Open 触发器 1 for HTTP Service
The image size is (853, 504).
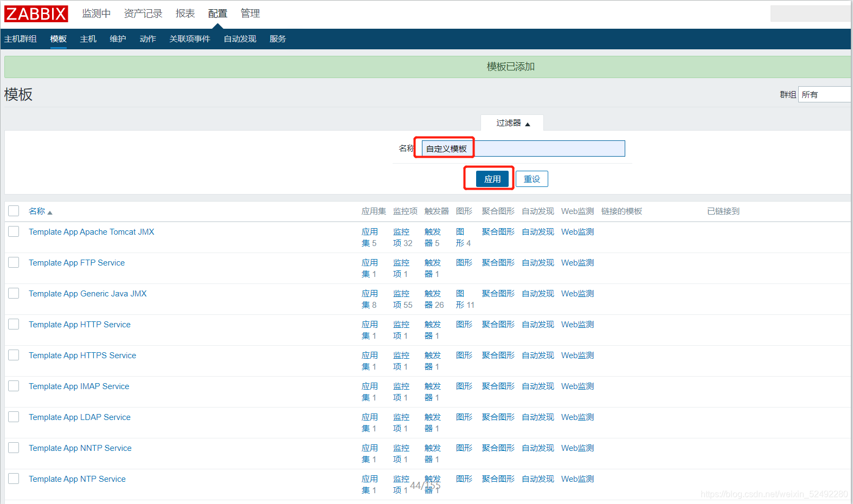[433, 330]
